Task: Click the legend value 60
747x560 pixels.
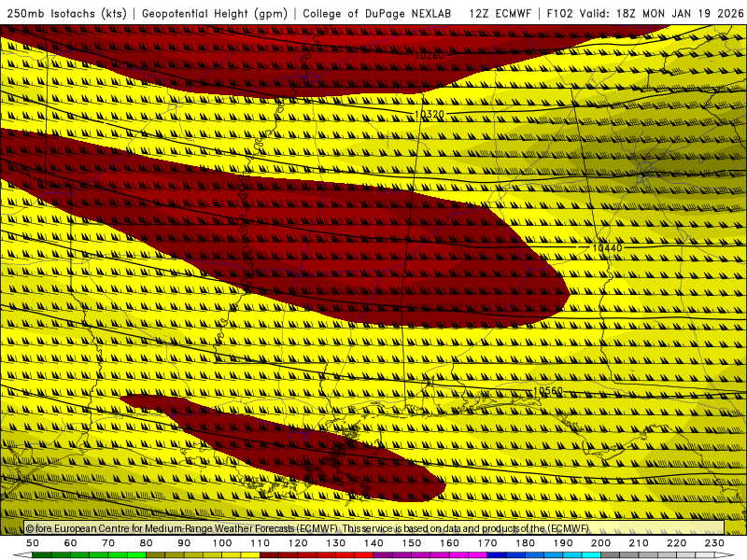Action: (71, 543)
